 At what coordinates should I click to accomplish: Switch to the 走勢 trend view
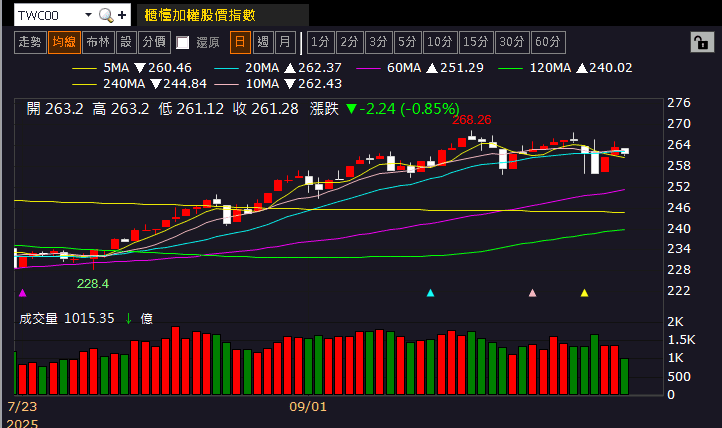click(30, 42)
